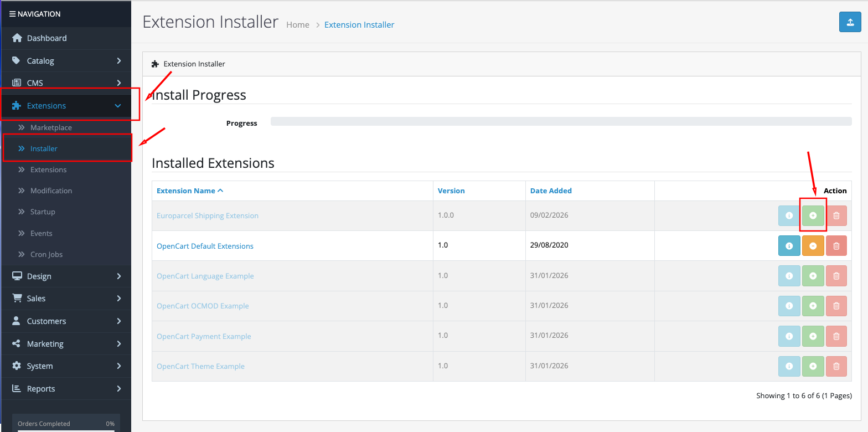Show info for OpenCart Theme Example
The image size is (868, 432).
click(x=789, y=366)
